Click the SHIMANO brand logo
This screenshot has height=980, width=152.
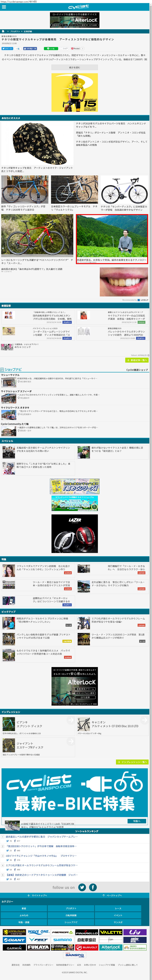(x=62, y=940)
